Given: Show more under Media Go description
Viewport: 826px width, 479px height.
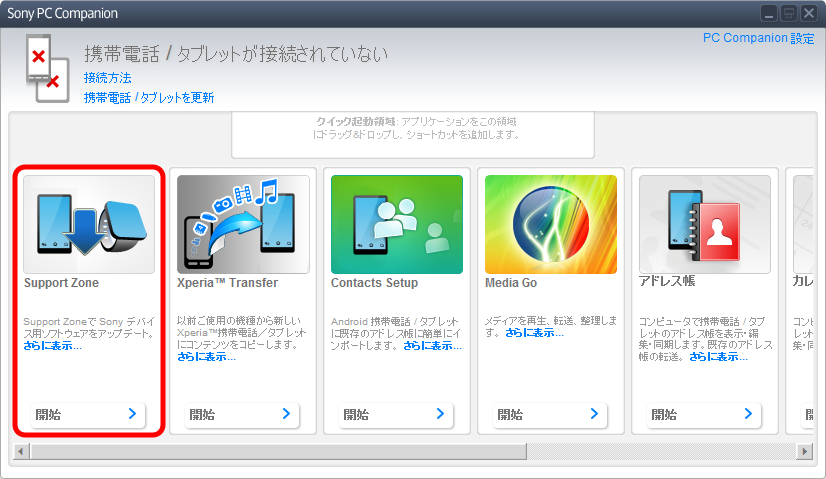Looking at the screenshot, I should point(534,333).
